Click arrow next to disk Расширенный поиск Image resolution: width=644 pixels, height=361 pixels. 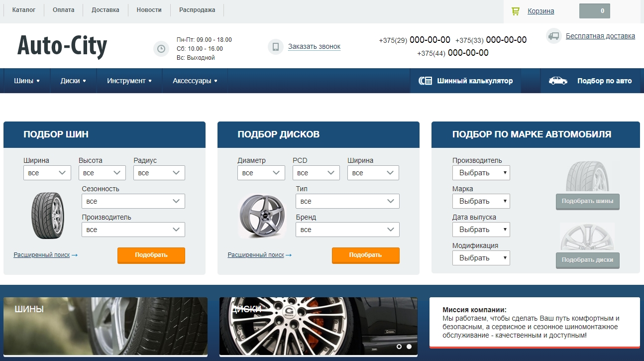289,255
